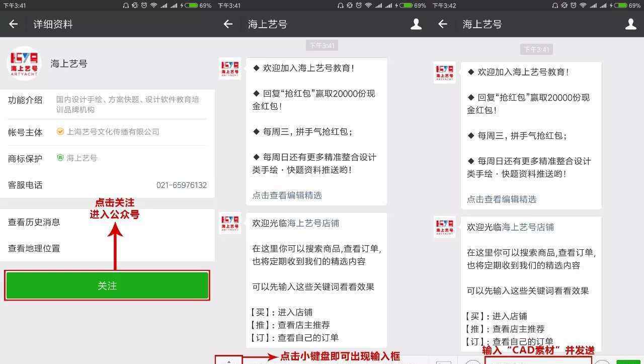Focus message input field in rightmost chat
This screenshot has width=644, height=364.
[x=537, y=360]
